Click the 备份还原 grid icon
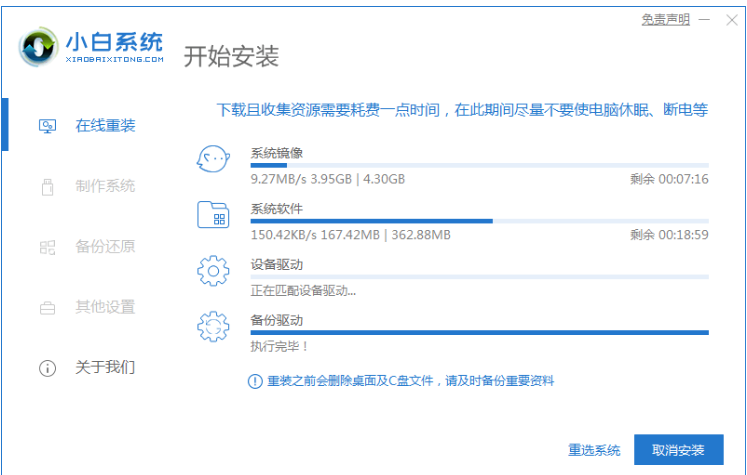 (x=47, y=247)
